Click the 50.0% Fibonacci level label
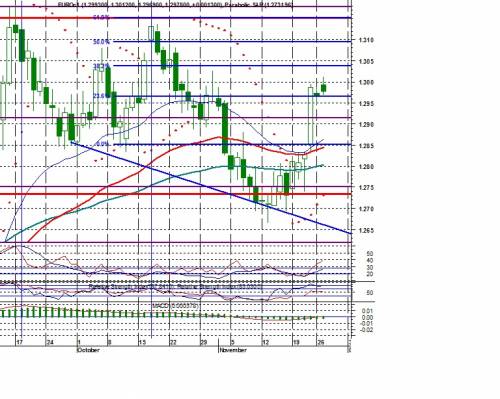 102,42
